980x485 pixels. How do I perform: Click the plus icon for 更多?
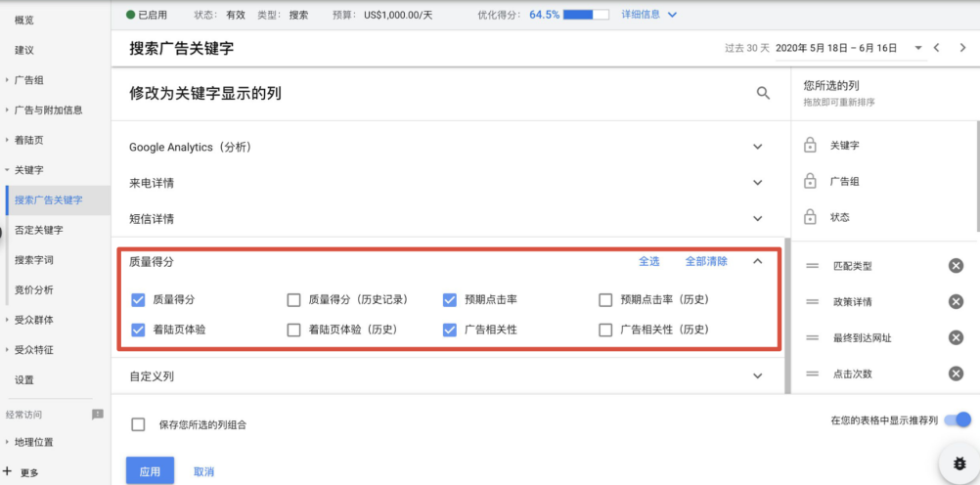pos(8,471)
